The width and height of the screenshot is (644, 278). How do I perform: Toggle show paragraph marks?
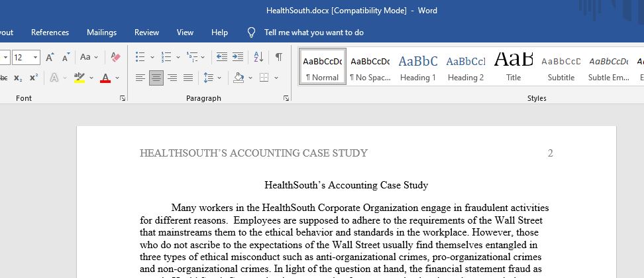point(278,57)
